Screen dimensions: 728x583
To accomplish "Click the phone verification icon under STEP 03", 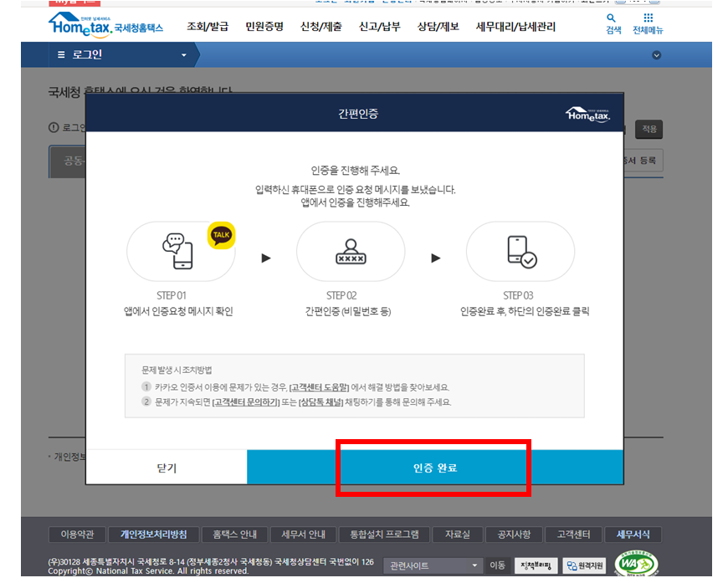I will coord(520,251).
